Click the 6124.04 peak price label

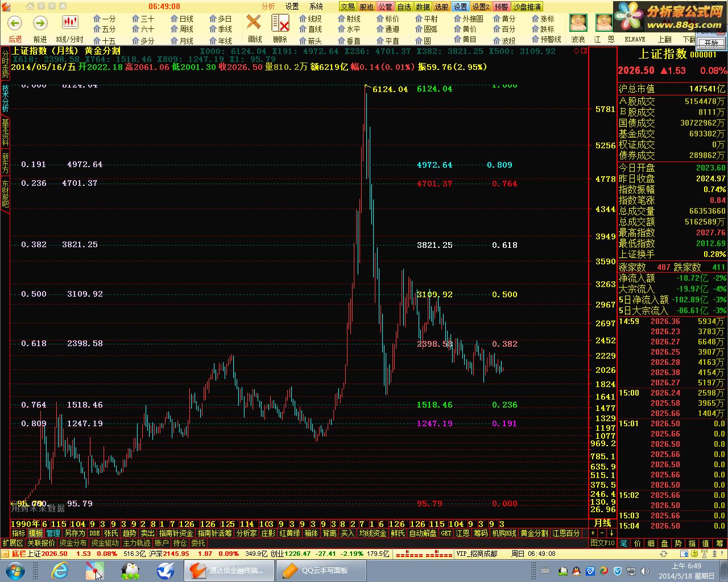click(x=390, y=89)
